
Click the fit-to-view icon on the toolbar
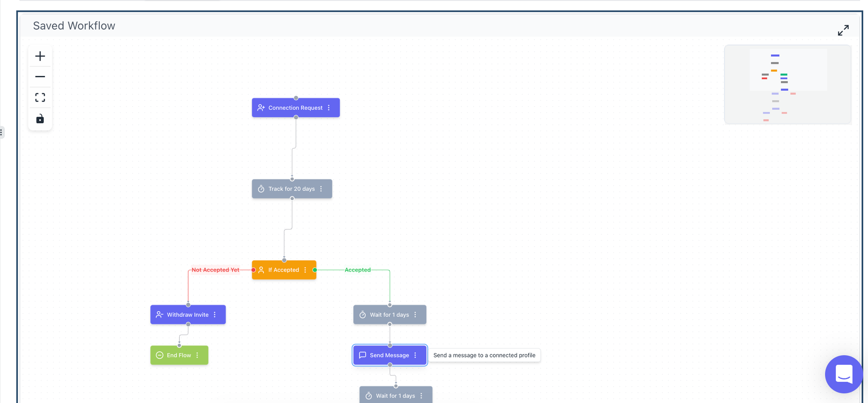40,97
